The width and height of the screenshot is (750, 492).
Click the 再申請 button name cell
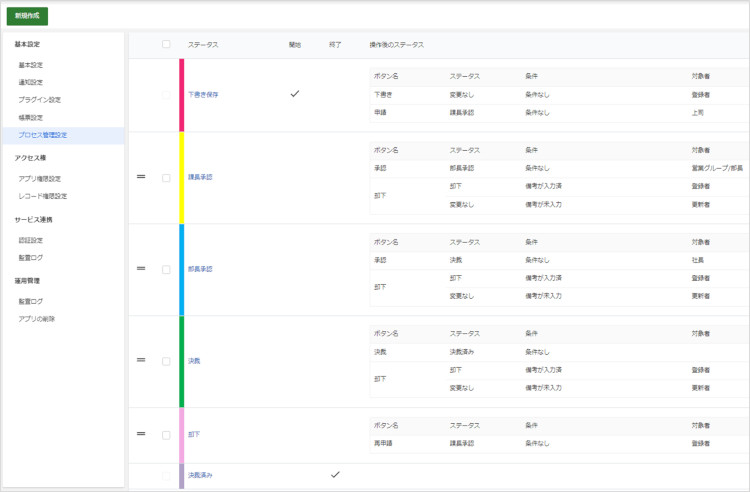(x=383, y=443)
